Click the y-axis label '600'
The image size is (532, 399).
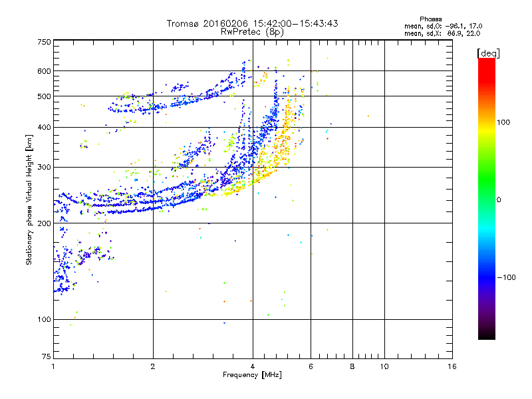pos(44,71)
